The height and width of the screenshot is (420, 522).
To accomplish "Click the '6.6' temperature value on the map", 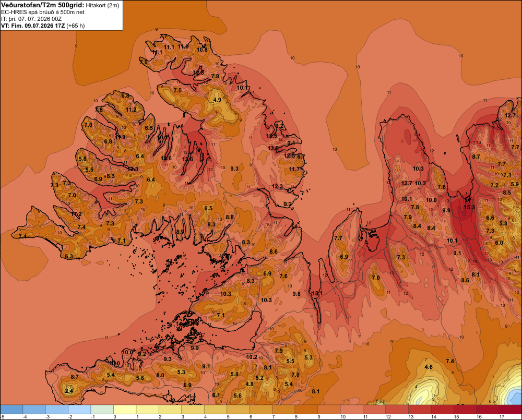I will point(490,218).
